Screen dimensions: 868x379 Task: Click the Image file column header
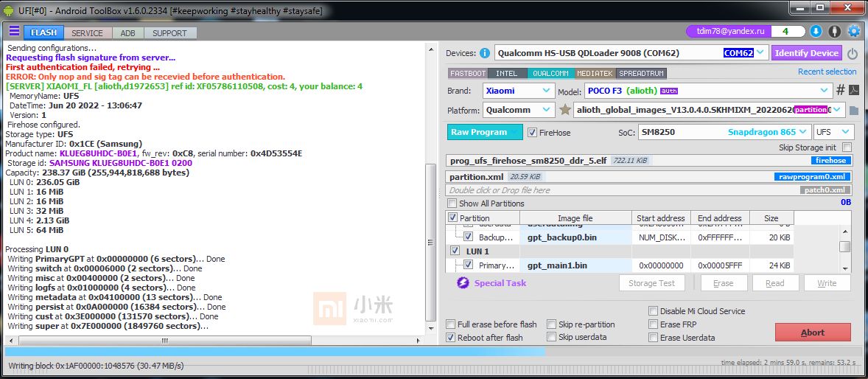click(x=575, y=218)
